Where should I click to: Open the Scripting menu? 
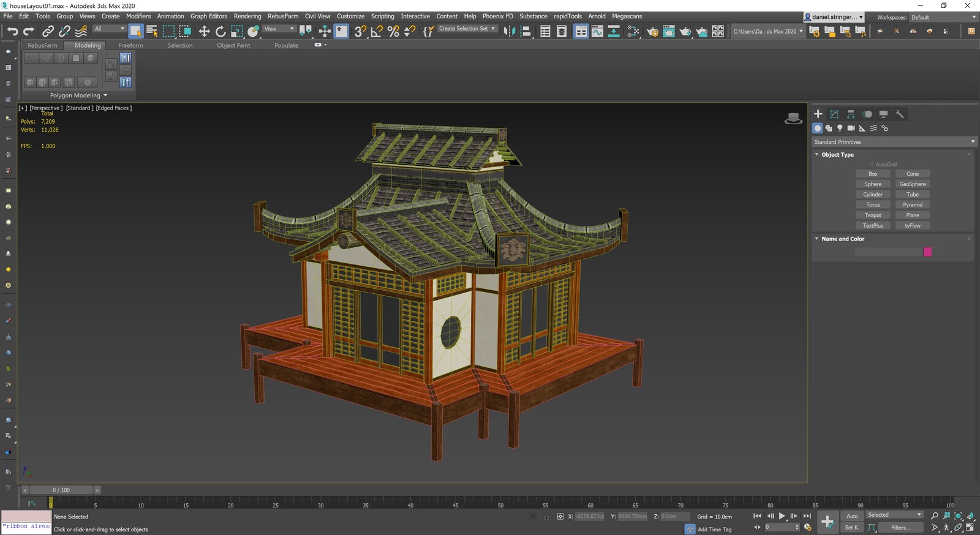(x=382, y=17)
